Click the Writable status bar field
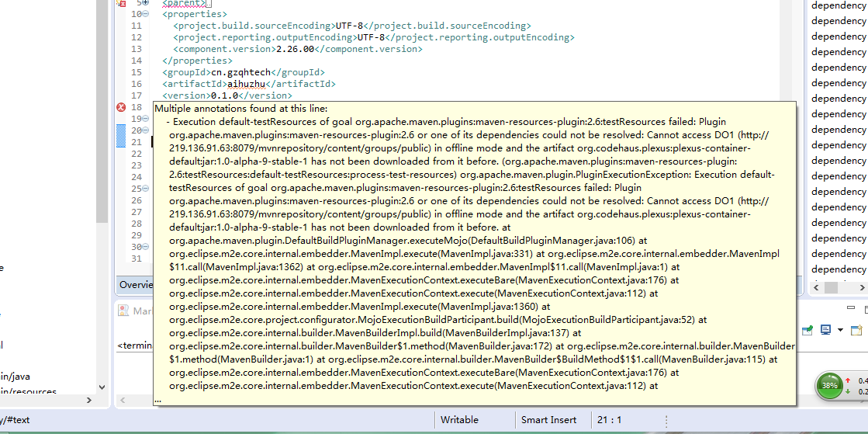Screen dimensions: 868x434 point(459,420)
